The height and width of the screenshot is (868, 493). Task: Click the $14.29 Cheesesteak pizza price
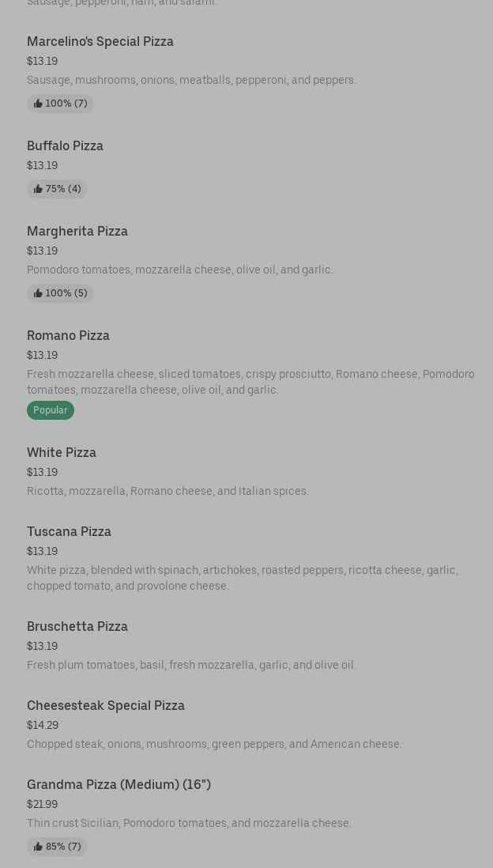(43, 725)
